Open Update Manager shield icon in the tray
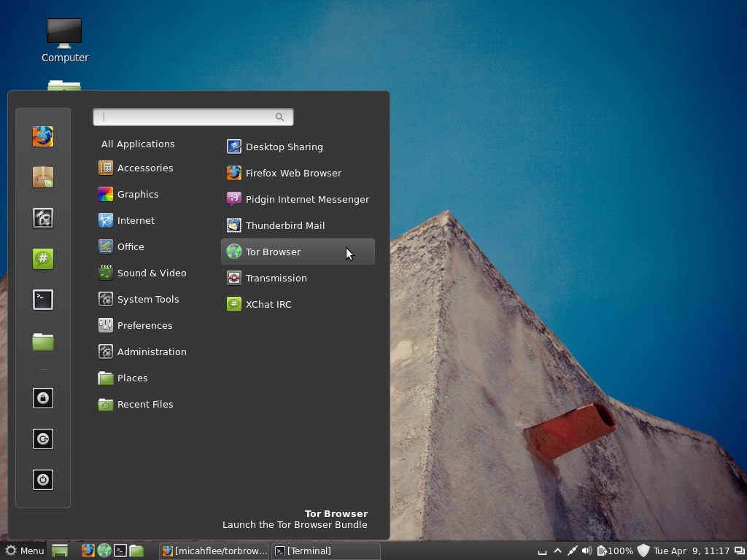This screenshot has width=747, height=560. point(642,551)
